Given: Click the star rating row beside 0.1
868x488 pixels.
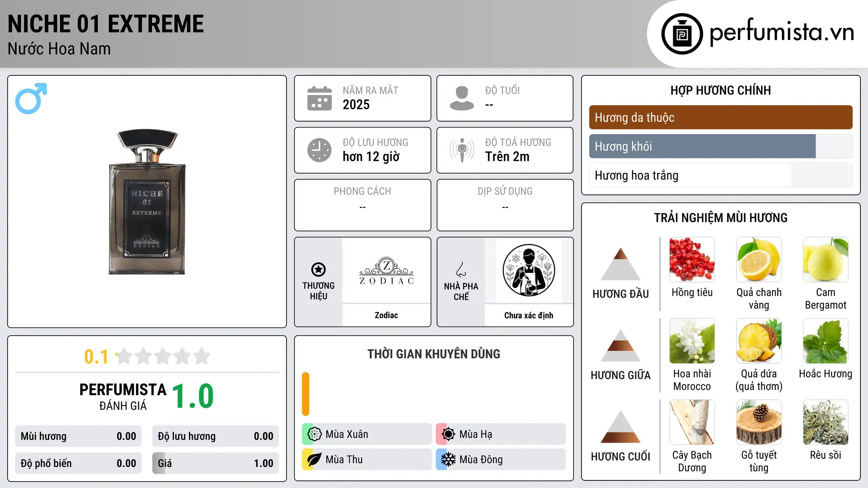Looking at the screenshot, I should coord(163,356).
